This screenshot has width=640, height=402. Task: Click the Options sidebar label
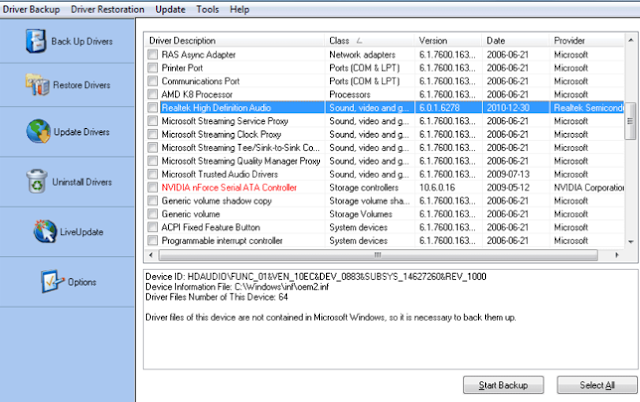82,282
